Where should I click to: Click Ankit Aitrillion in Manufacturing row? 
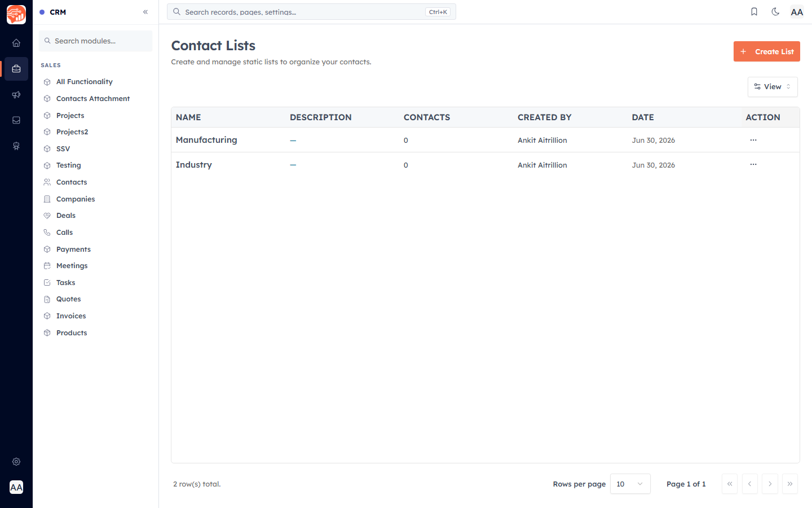542,141
